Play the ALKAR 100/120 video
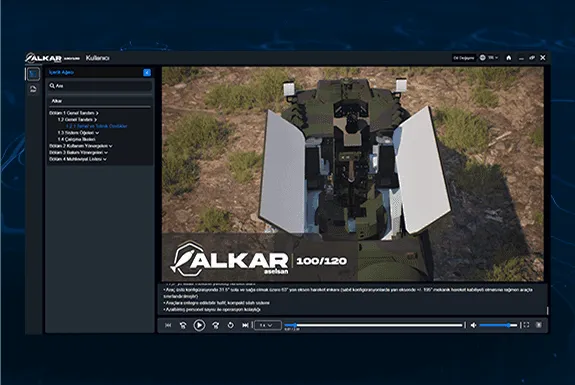The width and height of the screenshot is (575, 385). pos(199,325)
